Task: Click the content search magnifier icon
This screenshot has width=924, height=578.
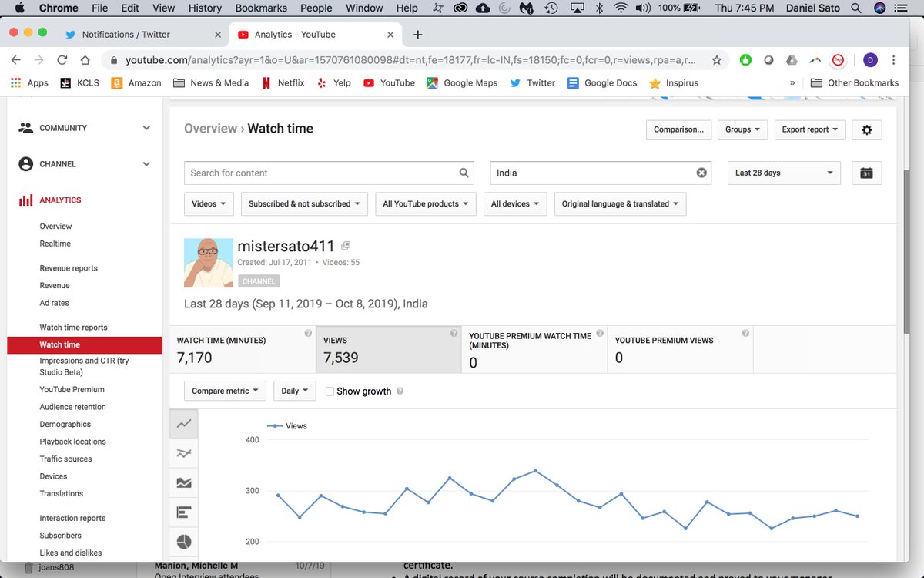Action: point(464,173)
